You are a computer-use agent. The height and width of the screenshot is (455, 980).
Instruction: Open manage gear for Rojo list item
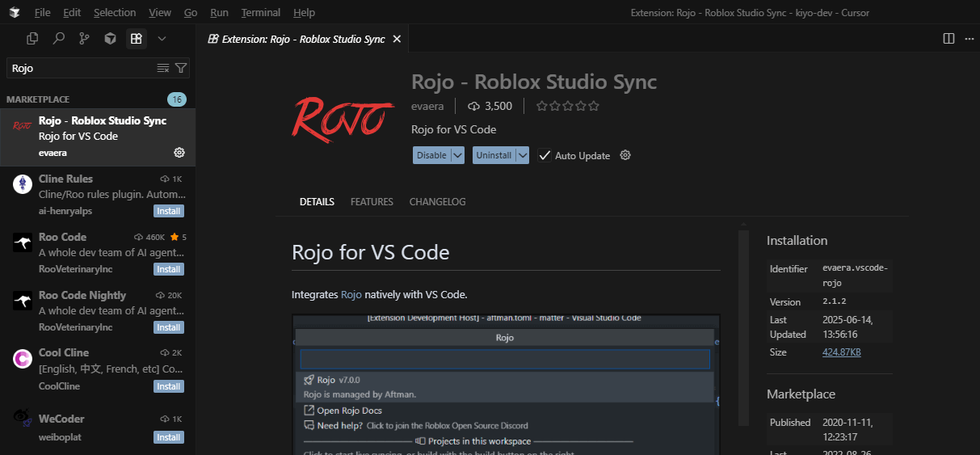179,153
